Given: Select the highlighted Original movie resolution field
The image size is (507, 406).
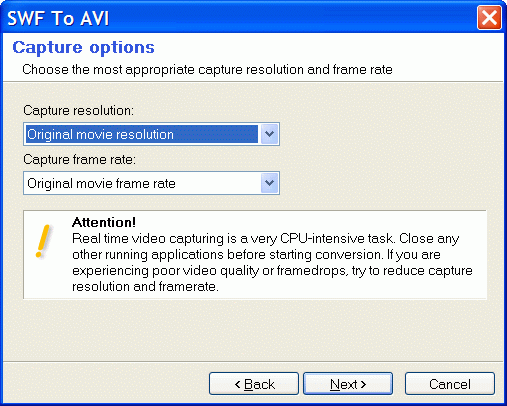Looking at the screenshot, I should (x=142, y=134).
